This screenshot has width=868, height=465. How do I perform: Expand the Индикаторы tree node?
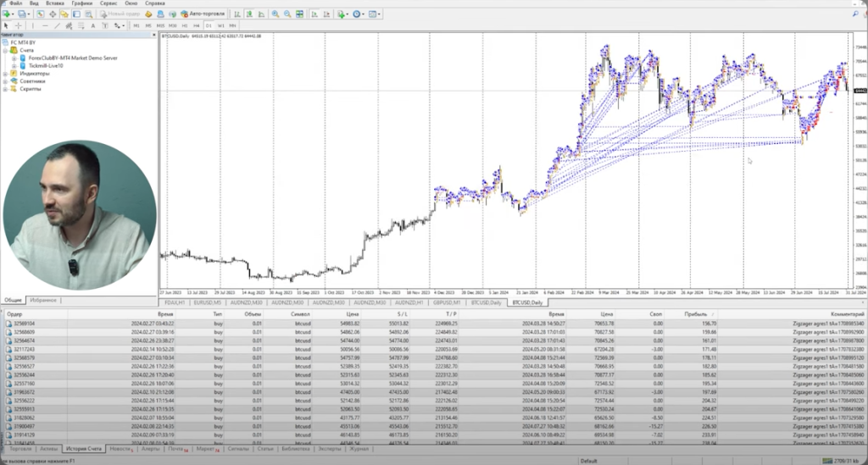click(5, 74)
